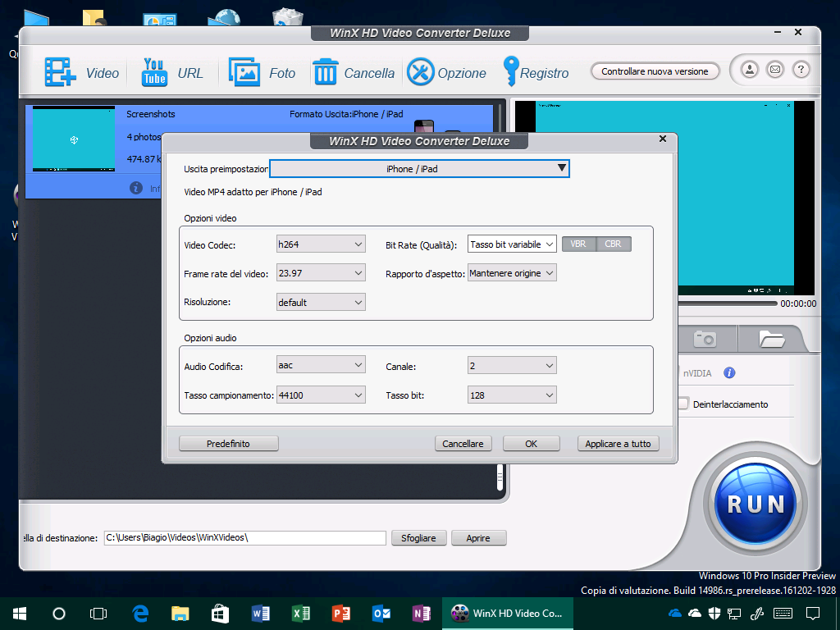Open the Tasso bit 128 dropdown

(512, 395)
